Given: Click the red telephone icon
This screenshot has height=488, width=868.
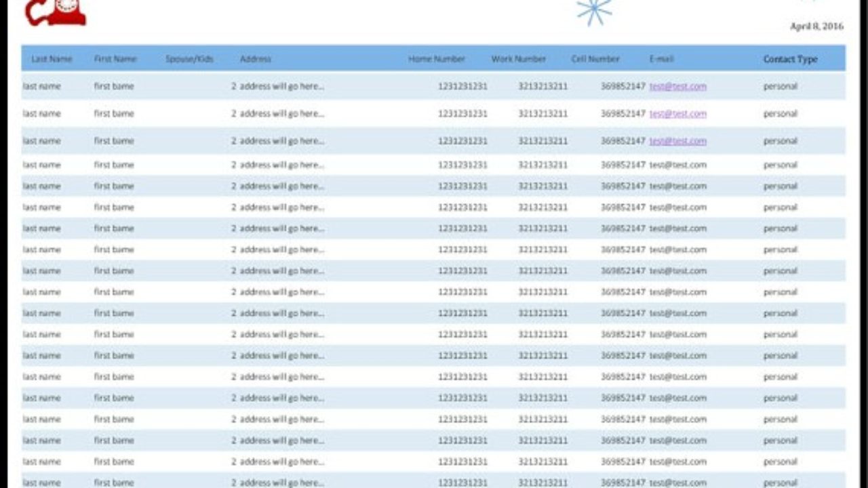Looking at the screenshot, I should coord(56,12).
